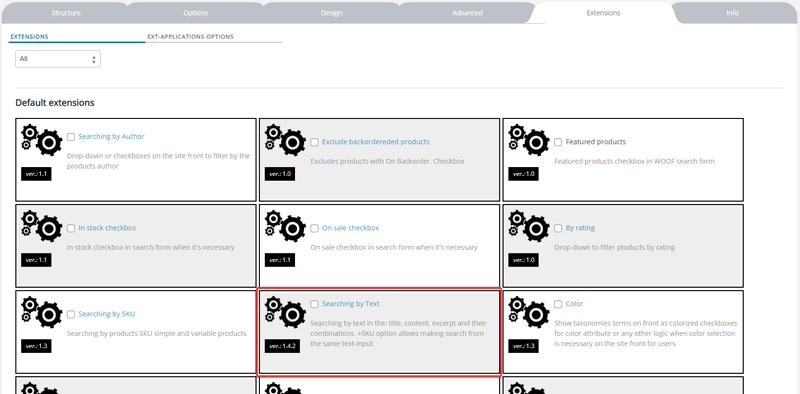Switch to the Structure tab
This screenshot has width=800, height=394.
coord(66,13)
